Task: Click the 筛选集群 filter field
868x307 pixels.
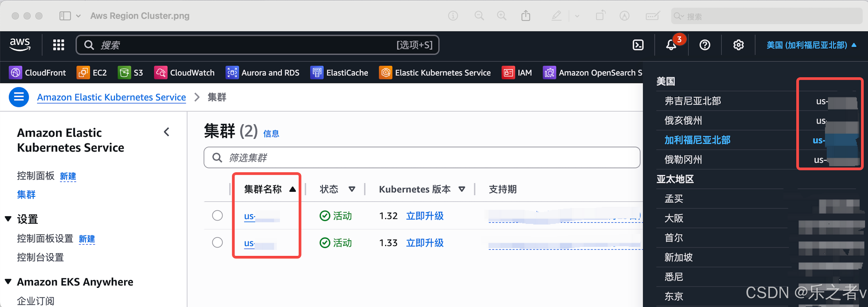Action: pos(422,157)
